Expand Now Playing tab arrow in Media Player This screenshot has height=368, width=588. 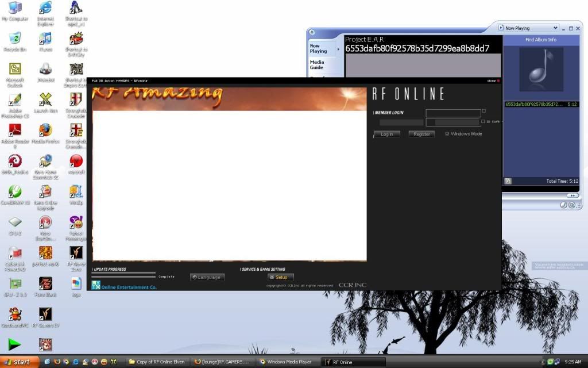pos(338,49)
